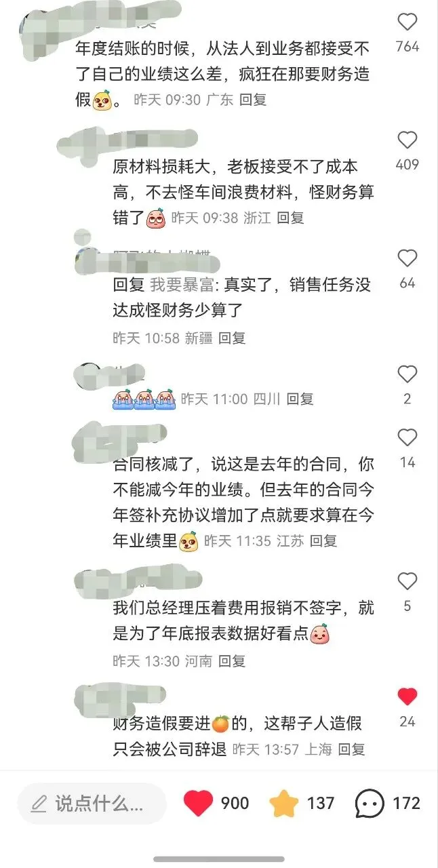Tap the red heart icon with 900
Image resolution: width=438 pixels, height=868 pixels.
(199, 804)
